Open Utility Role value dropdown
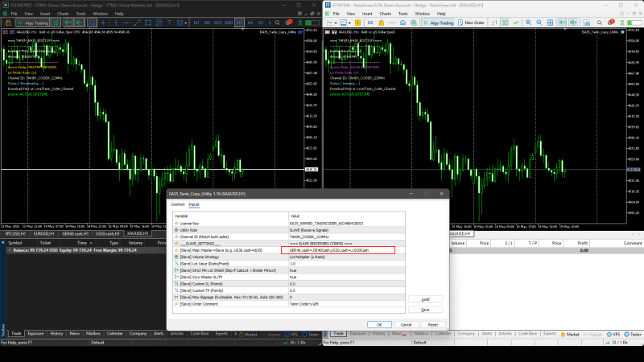Viewport: 644px width, 362px height. pos(347,230)
